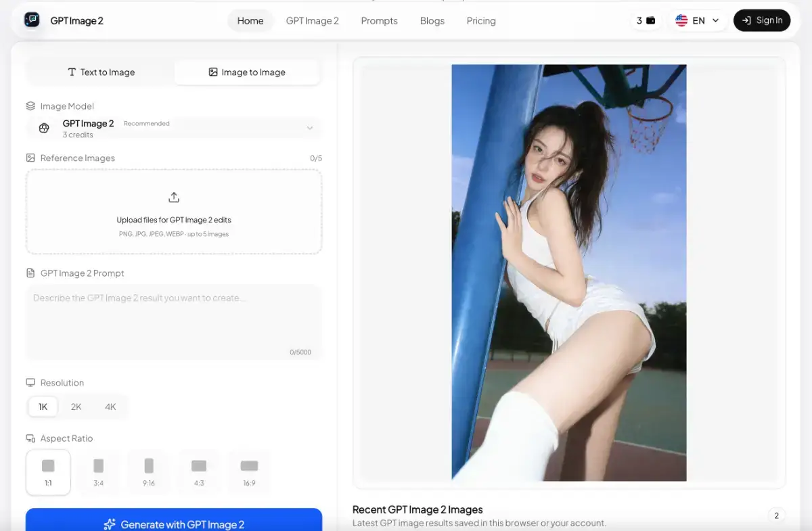Click the GPT Image 2 model icon
This screenshot has width=812, height=531.
coord(44,129)
